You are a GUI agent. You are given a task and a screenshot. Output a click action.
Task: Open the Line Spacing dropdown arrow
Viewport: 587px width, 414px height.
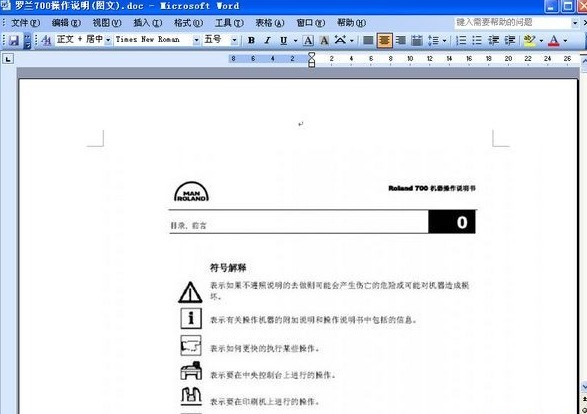(444, 40)
